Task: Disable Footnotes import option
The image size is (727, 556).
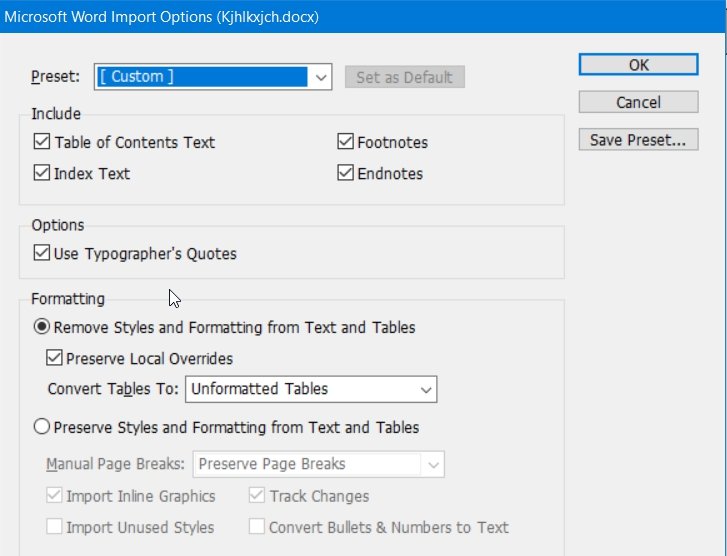Action: tap(345, 142)
